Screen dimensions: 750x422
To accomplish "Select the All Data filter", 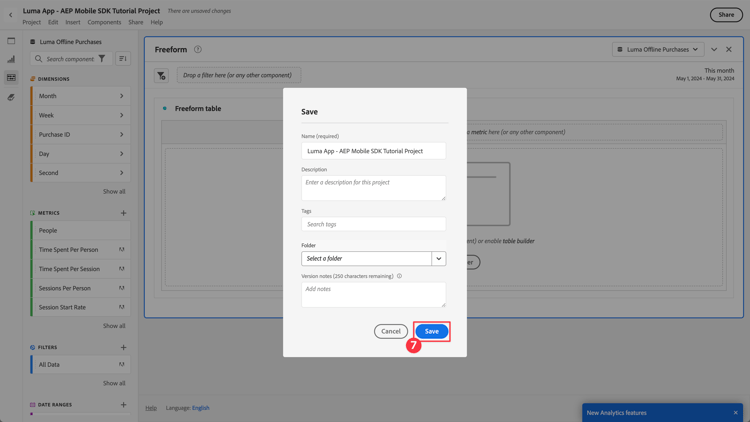I will pos(80,365).
